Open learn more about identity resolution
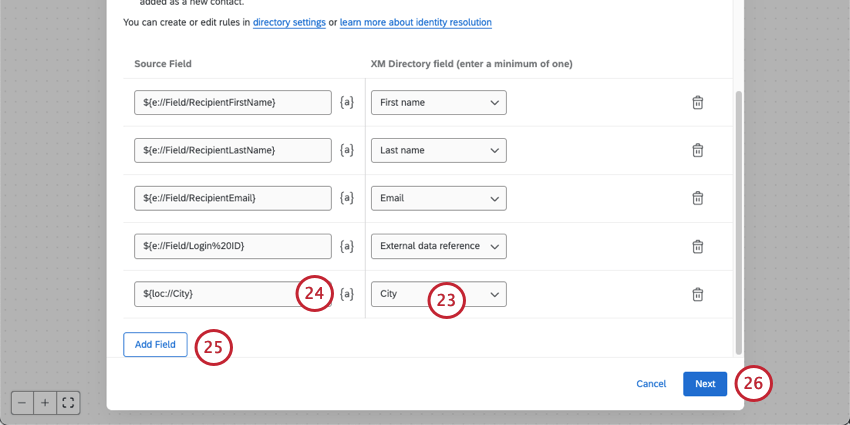The height and width of the screenshot is (425, 850). click(x=416, y=22)
